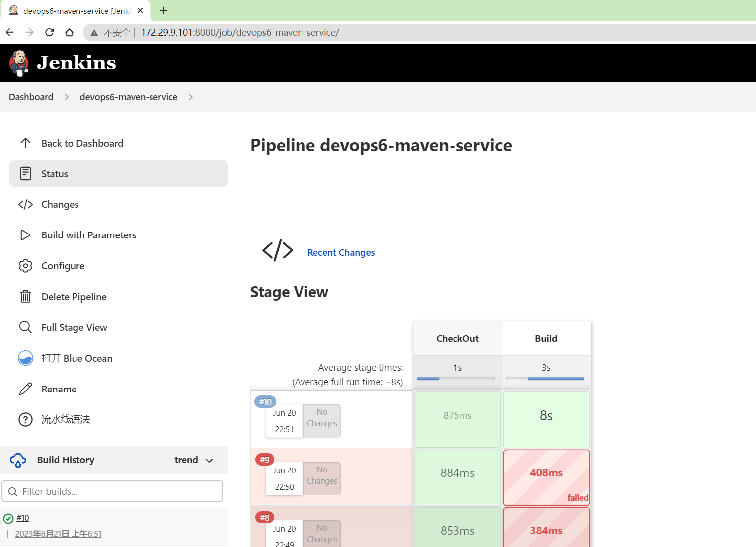Open the failed 384ms Build stage cell
The height and width of the screenshot is (547, 756).
click(546, 528)
